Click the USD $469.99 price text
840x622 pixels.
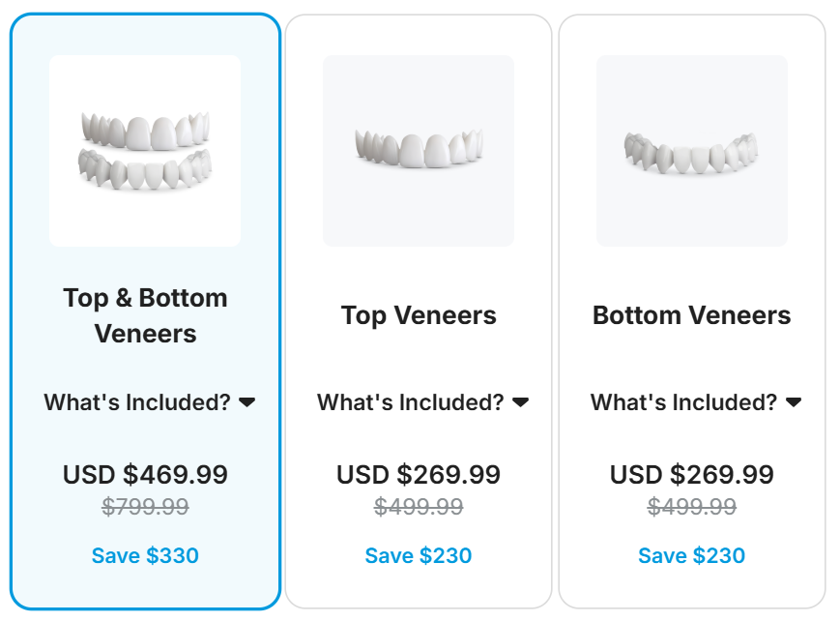point(144,475)
